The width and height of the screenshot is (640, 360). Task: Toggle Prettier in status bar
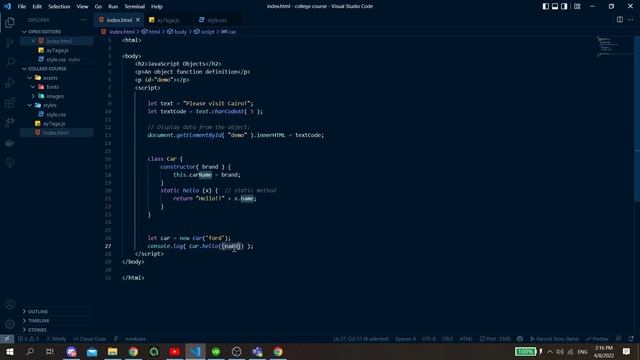click(x=597, y=339)
